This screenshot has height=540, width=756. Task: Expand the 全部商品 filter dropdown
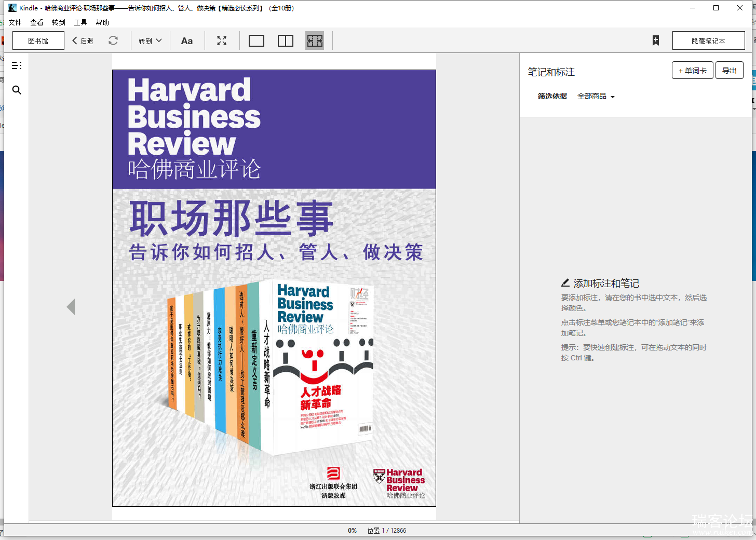[x=596, y=96]
